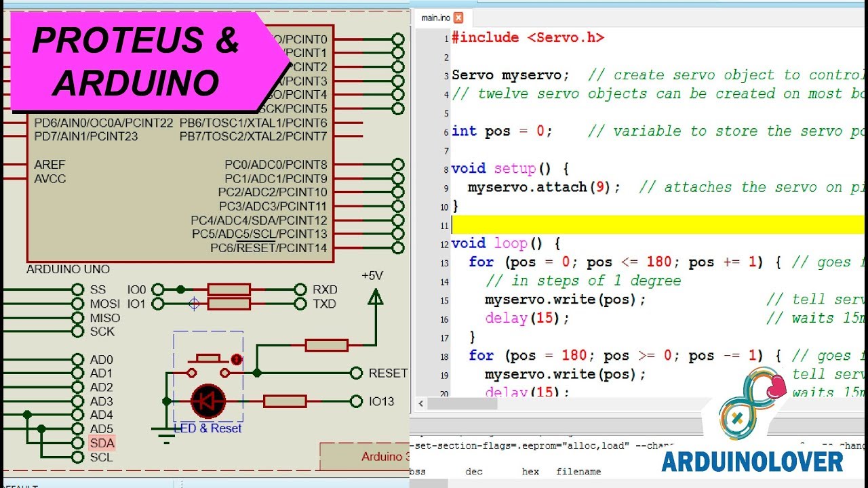The image size is (868, 488).
Task: Select the resistor between IO1 and TXD
Action: pyautogui.click(x=229, y=304)
